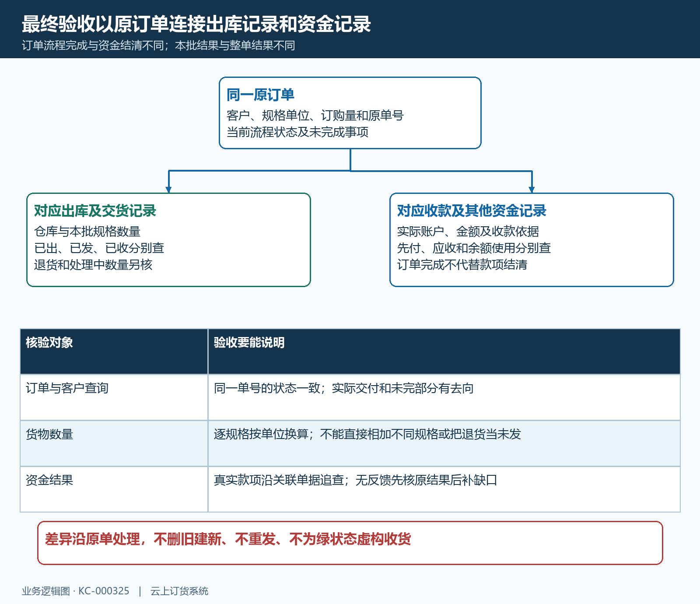The image size is (700, 604).
Task: Click the line 当前流程状态及未完成事项
Action: tap(297, 132)
